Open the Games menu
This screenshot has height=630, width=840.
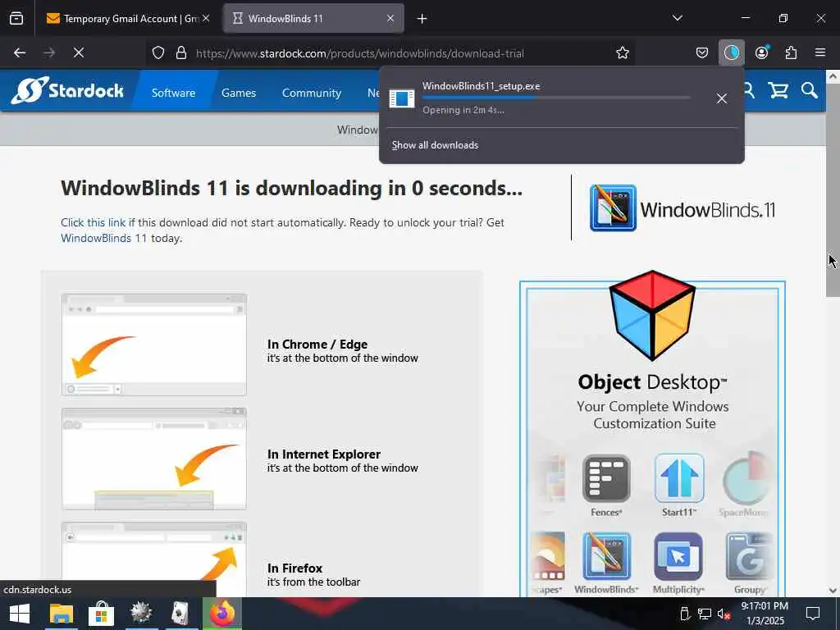click(239, 93)
